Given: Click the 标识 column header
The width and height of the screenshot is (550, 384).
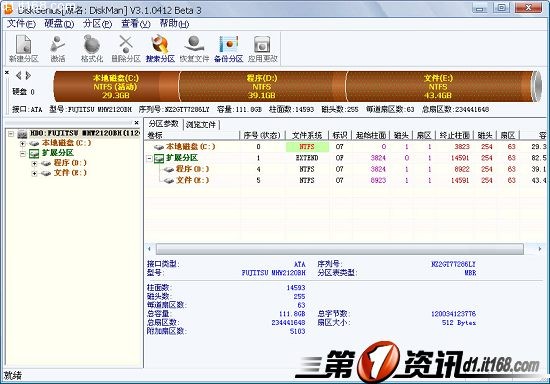Looking at the screenshot, I should [x=340, y=135].
